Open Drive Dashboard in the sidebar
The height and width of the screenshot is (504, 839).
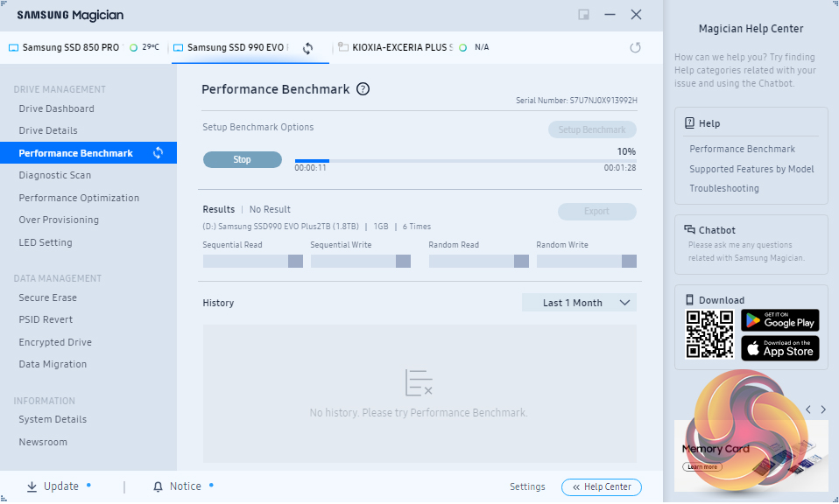pos(56,108)
